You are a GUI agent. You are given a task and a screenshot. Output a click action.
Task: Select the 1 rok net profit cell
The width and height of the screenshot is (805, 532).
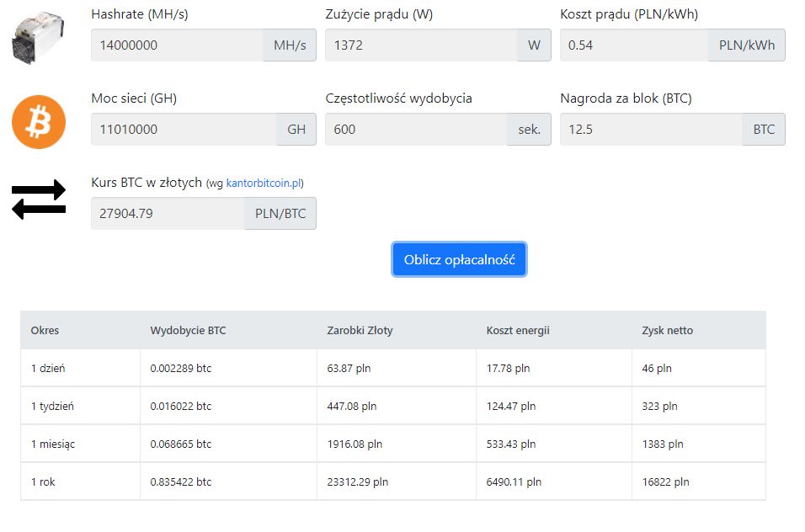[x=699, y=481]
